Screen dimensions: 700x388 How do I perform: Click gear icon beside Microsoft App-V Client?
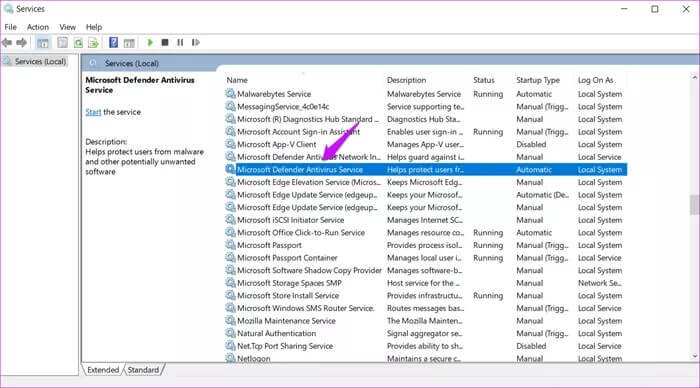pos(230,144)
